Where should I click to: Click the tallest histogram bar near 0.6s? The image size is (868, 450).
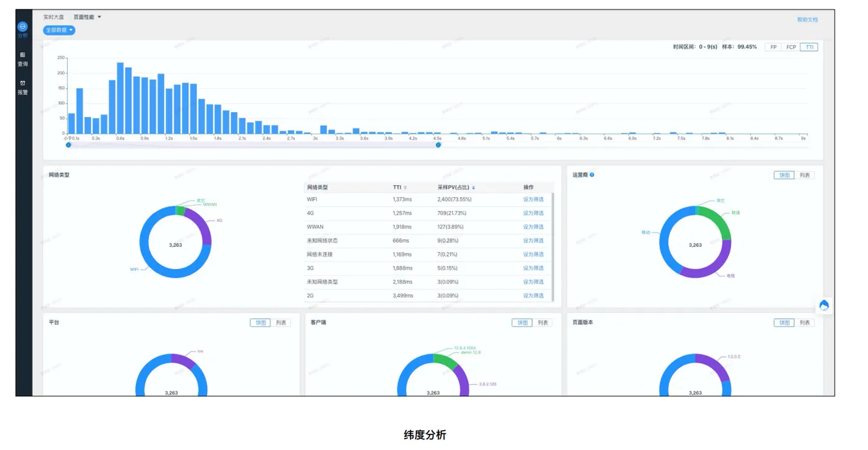click(120, 98)
